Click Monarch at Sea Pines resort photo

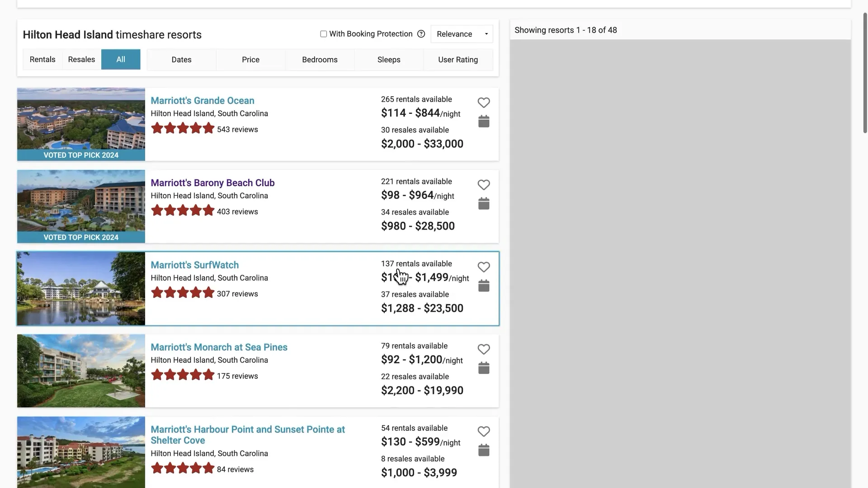coord(81,371)
